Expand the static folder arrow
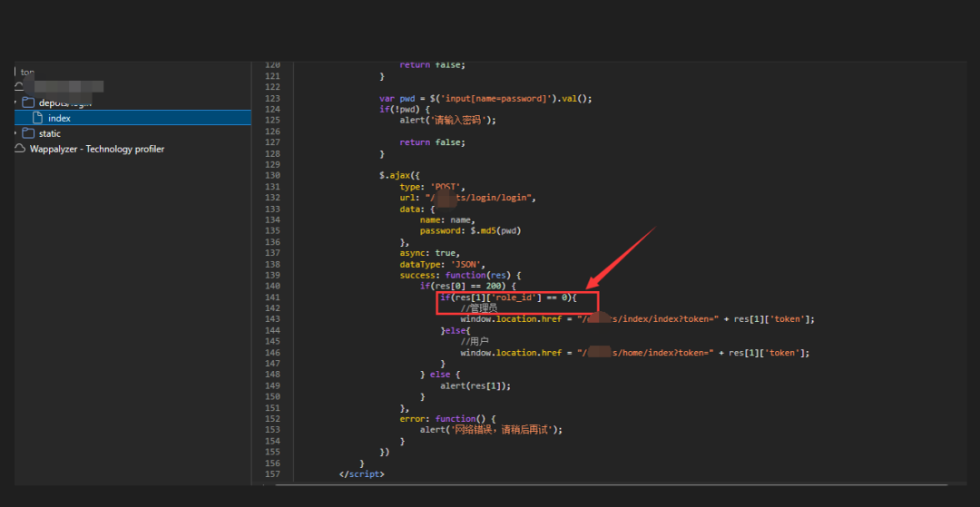 pyautogui.click(x=16, y=133)
